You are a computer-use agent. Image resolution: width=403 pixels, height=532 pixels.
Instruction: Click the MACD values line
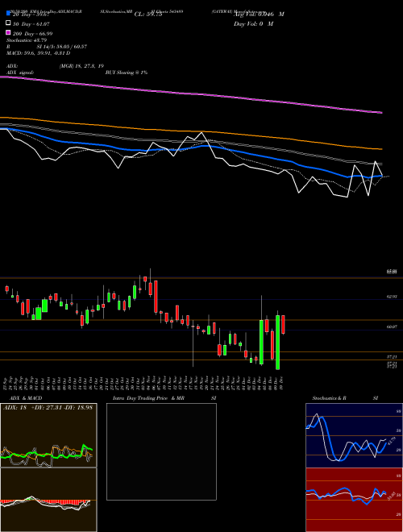[x=39, y=53]
